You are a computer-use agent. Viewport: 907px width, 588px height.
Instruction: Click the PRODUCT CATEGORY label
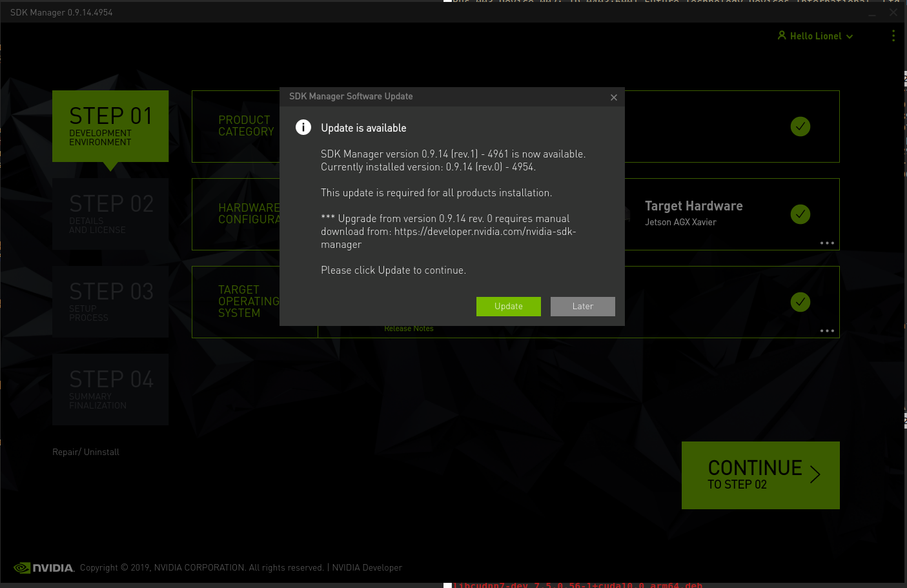coord(246,126)
